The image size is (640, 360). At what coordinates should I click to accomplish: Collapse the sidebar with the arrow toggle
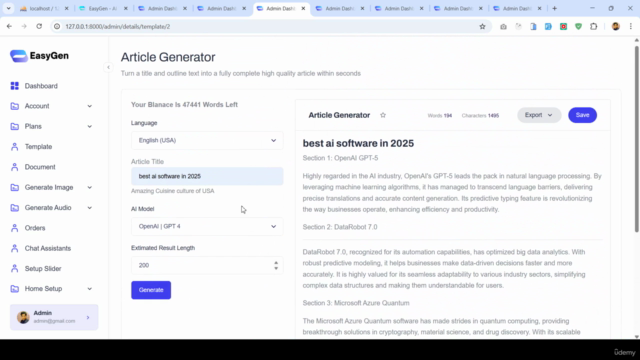(x=108, y=67)
